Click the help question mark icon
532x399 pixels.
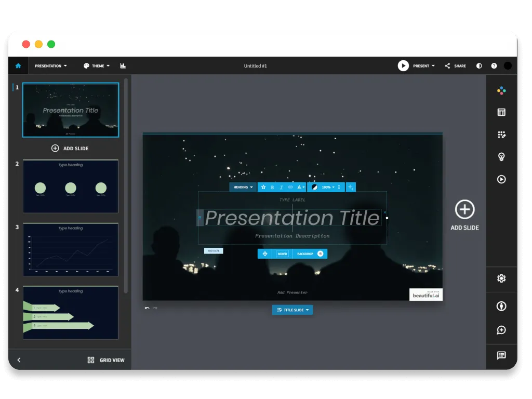(x=494, y=66)
